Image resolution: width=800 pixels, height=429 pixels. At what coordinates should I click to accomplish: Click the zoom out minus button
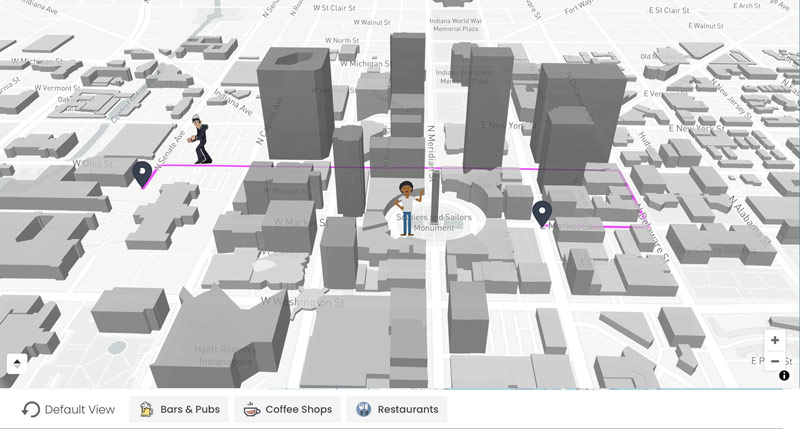tap(775, 361)
